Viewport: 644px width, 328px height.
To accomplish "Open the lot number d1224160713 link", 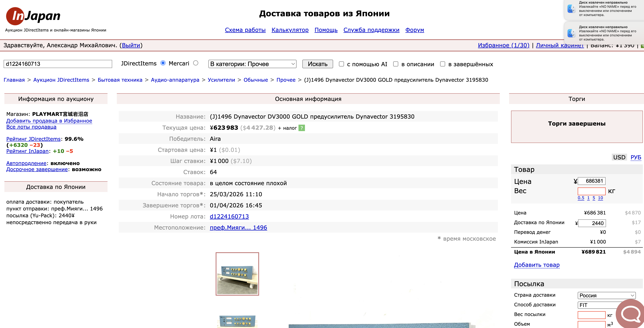I will click(229, 217).
